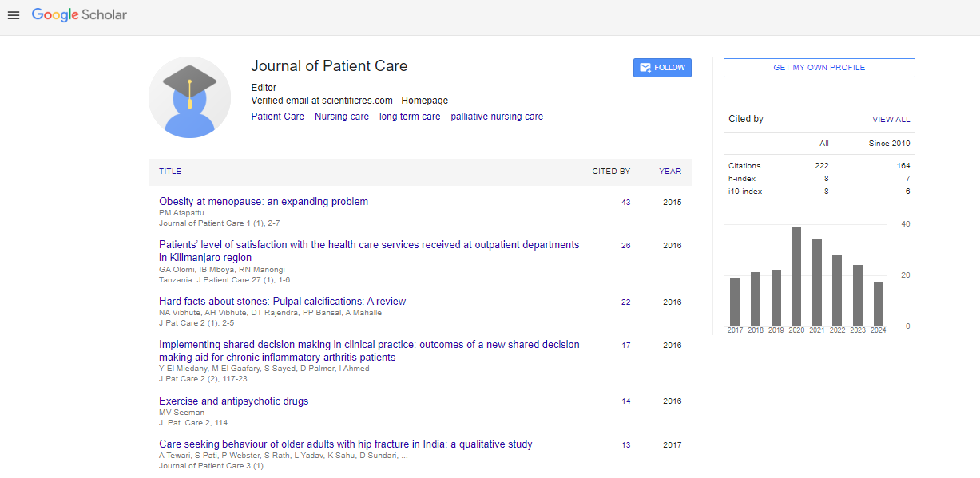
Task: Click 'Journal of Patient Care 1 (1), 2-7'
Action: coord(219,223)
